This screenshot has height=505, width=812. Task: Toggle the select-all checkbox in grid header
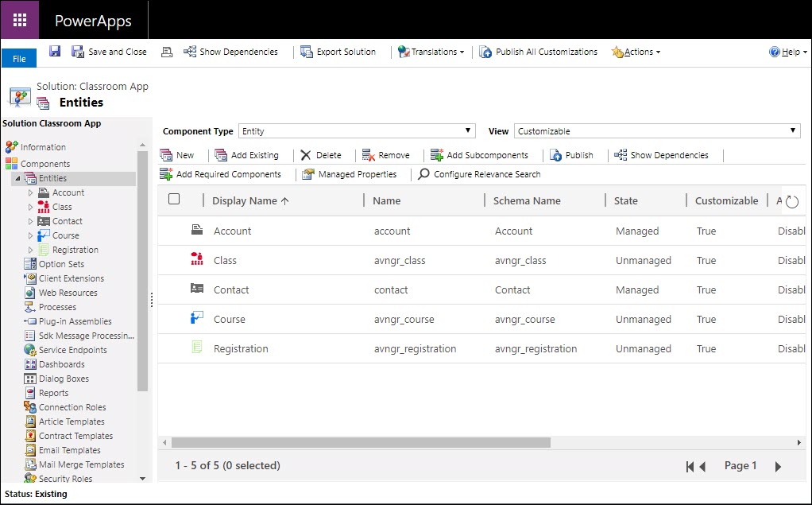(x=174, y=200)
